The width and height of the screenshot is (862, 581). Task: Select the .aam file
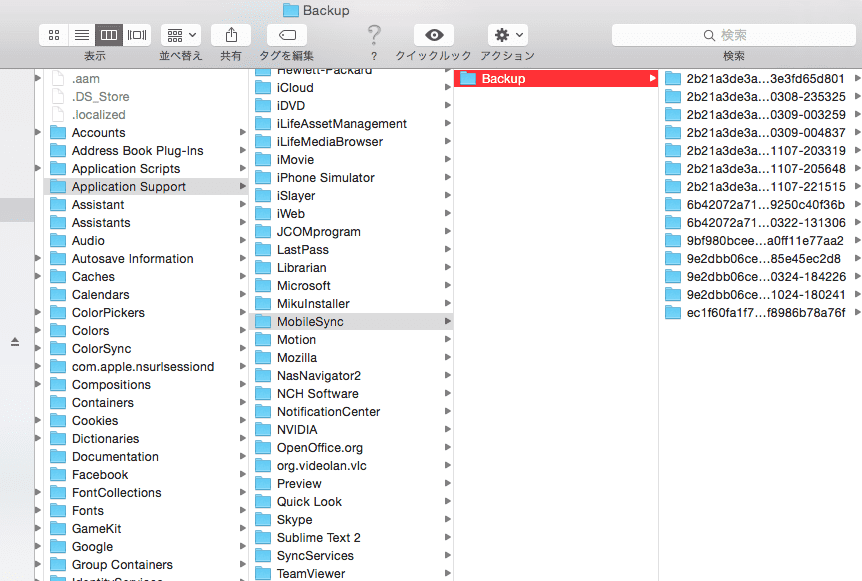pos(145,79)
